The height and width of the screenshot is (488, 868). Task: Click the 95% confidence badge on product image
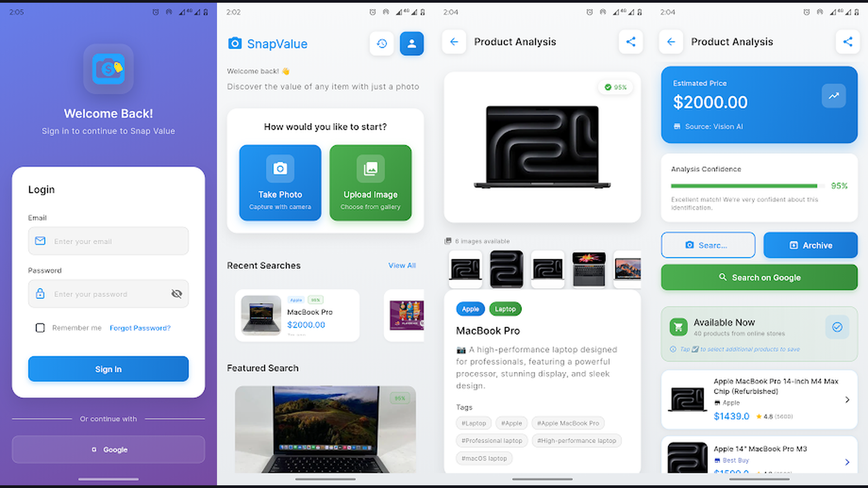pyautogui.click(x=616, y=87)
